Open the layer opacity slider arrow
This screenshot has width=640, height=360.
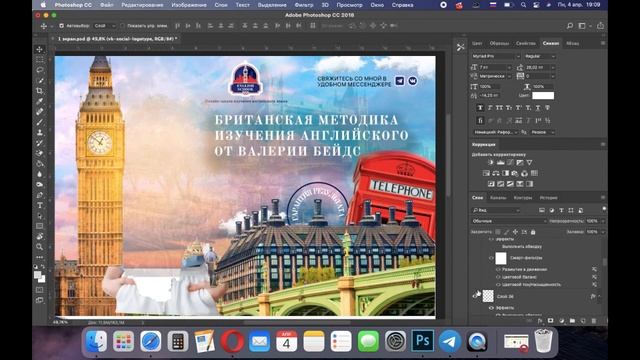pos(603,221)
